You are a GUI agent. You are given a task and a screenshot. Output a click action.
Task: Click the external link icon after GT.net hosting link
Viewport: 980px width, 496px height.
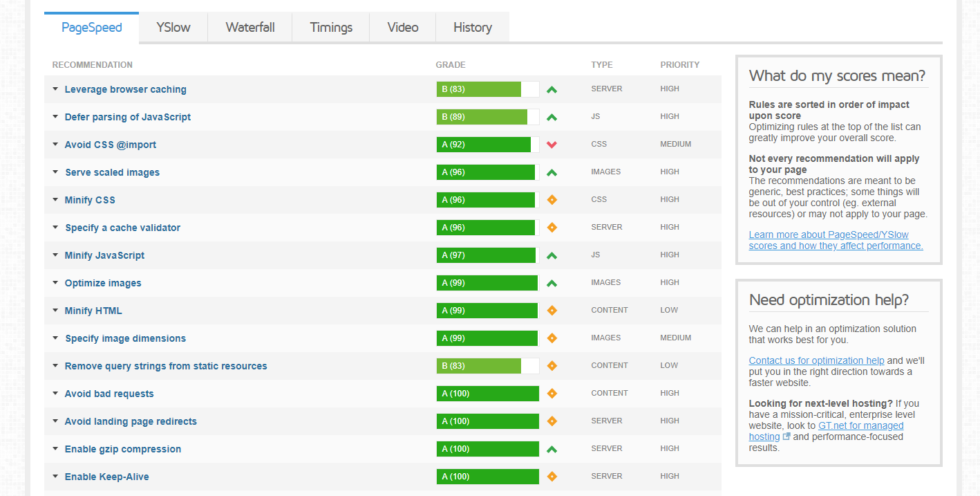[x=786, y=436]
